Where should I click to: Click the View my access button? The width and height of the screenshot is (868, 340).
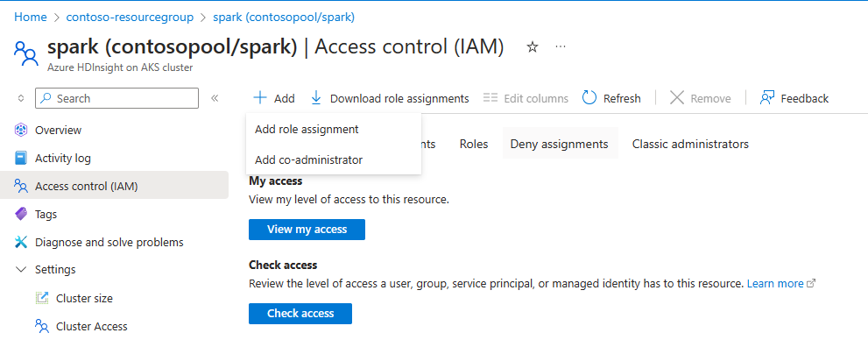click(x=307, y=230)
